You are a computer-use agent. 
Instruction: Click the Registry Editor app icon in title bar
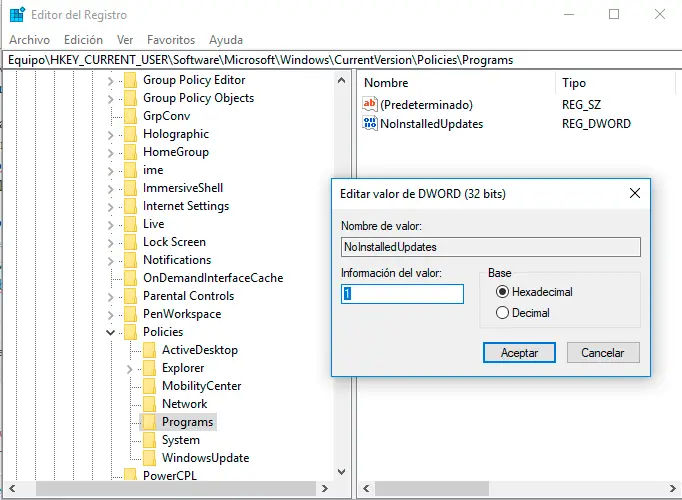pyautogui.click(x=17, y=14)
